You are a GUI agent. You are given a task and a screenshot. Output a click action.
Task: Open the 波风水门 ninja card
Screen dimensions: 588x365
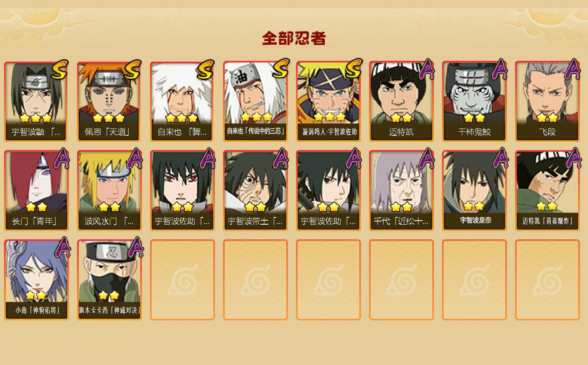click(109, 191)
